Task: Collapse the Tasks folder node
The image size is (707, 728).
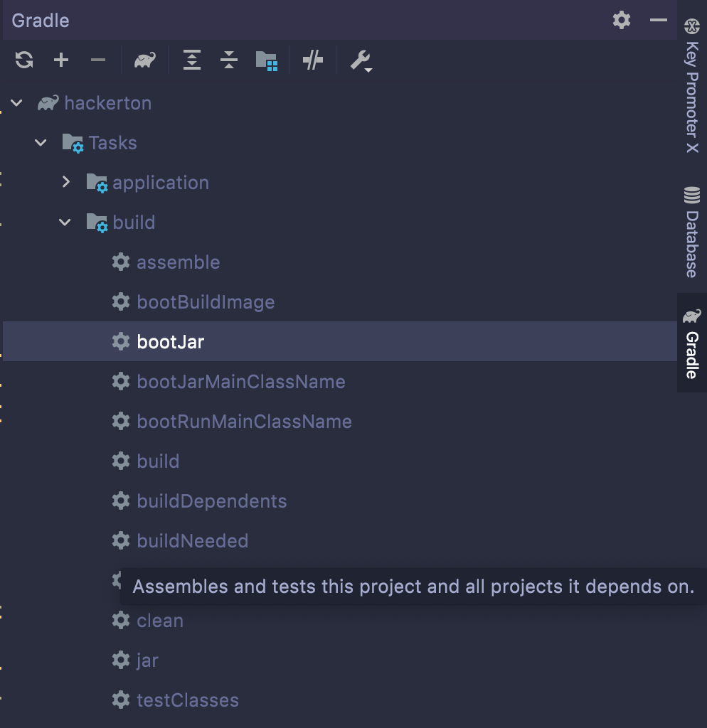Action: click(x=41, y=142)
